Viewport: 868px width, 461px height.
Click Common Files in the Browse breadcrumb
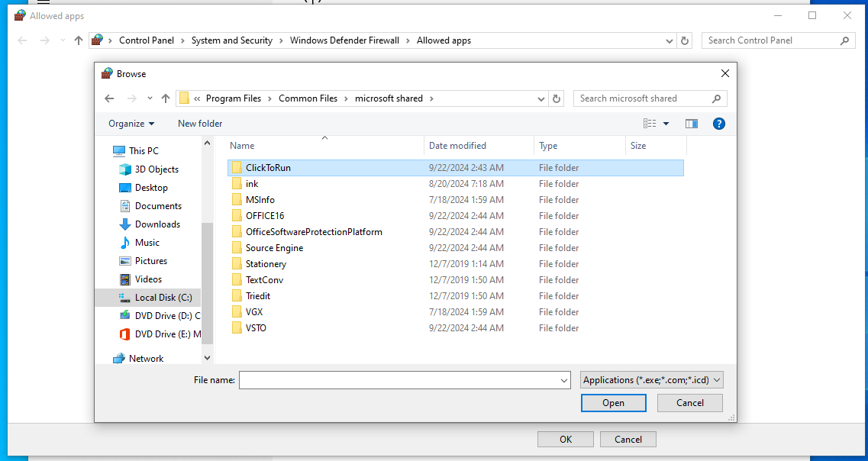(308, 98)
